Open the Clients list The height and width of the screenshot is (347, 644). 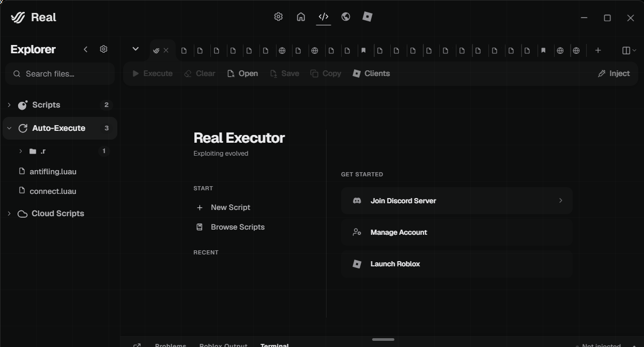tap(371, 73)
